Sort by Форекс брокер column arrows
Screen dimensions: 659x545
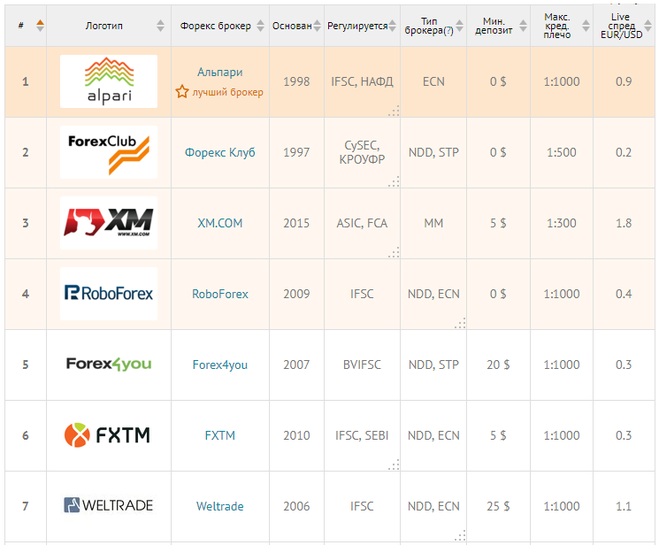click(261, 26)
